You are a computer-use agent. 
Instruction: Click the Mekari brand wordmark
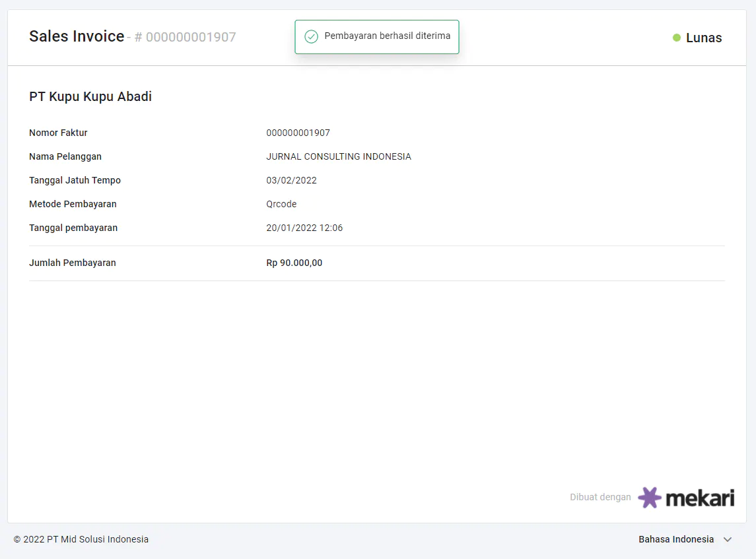tap(699, 498)
